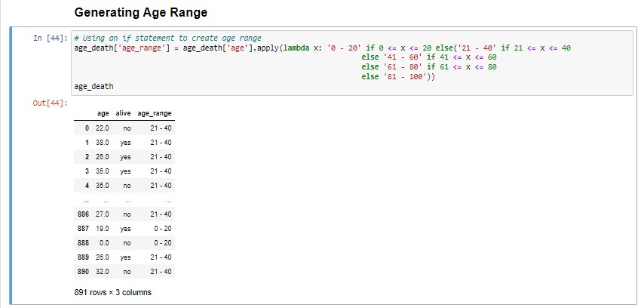Select the In [44] input prompt
Screen dimensions: 644x308
click(51, 38)
